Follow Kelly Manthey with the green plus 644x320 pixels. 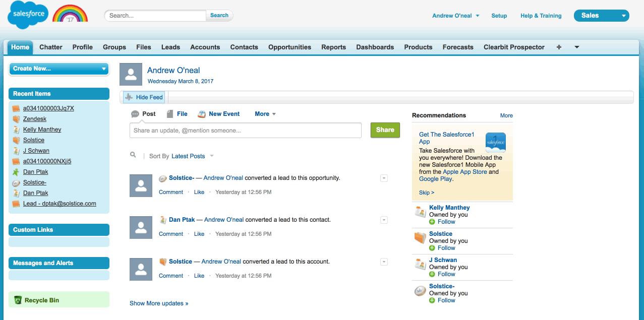point(432,222)
